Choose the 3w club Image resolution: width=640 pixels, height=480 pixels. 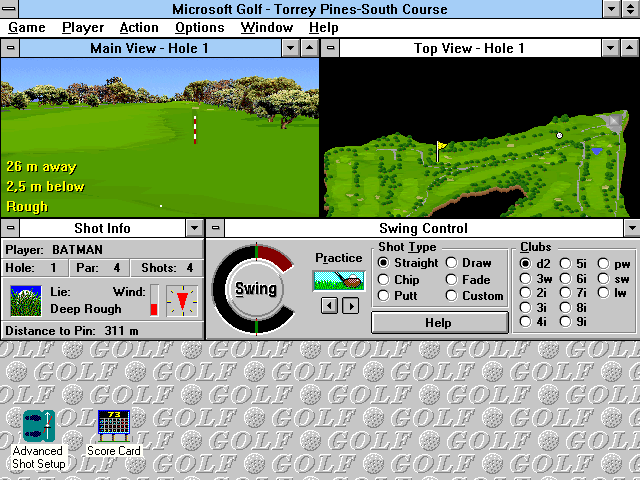tap(536, 279)
